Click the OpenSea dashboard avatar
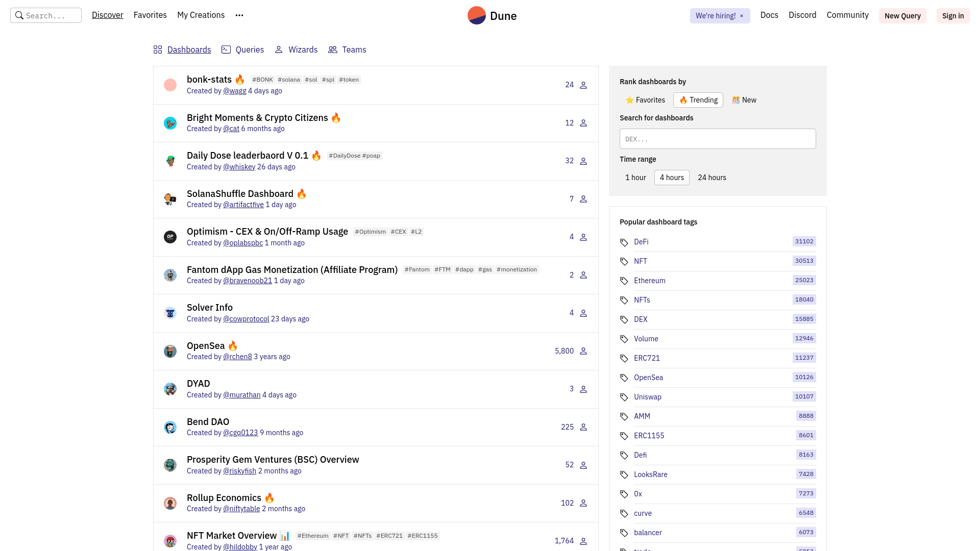The height and width of the screenshot is (551, 980). click(170, 351)
